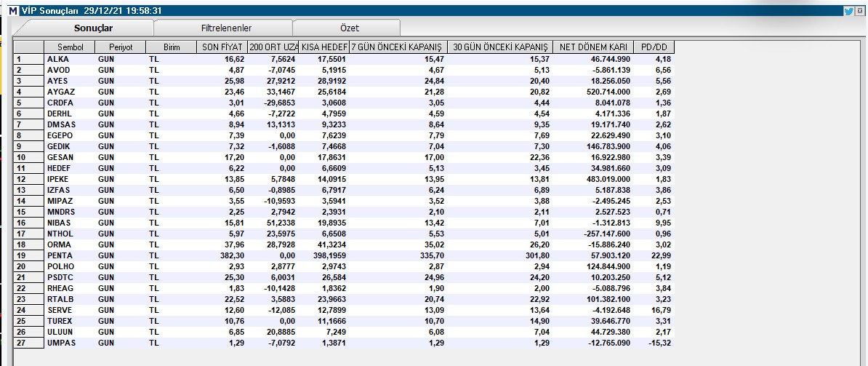Screen dimensions: 868x366
Task: Select the AVOD symbol cell
Action: tap(69, 71)
